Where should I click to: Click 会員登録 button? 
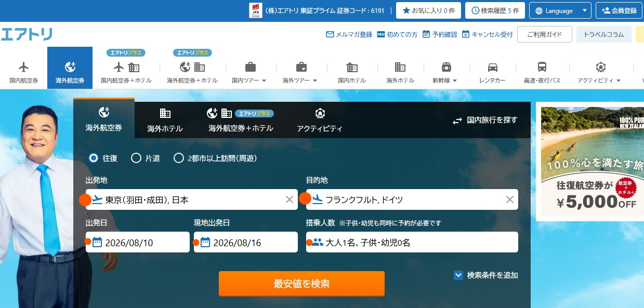(x=619, y=10)
